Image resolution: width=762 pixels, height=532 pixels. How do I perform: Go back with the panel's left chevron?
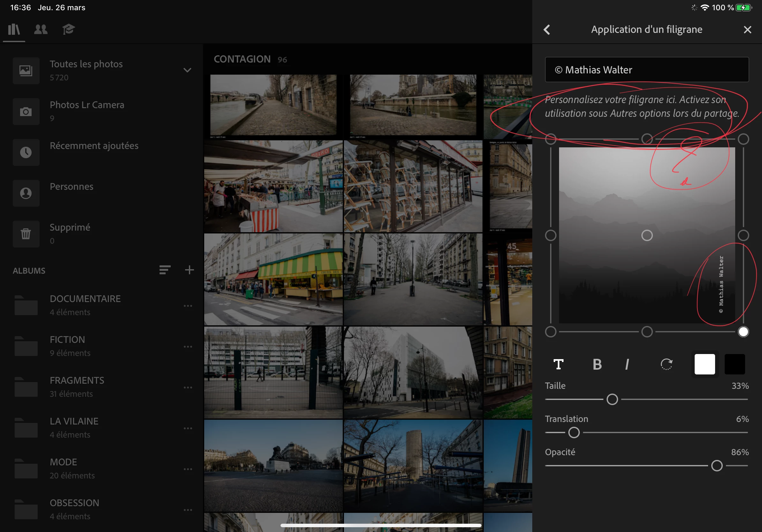(x=547, y=30)
